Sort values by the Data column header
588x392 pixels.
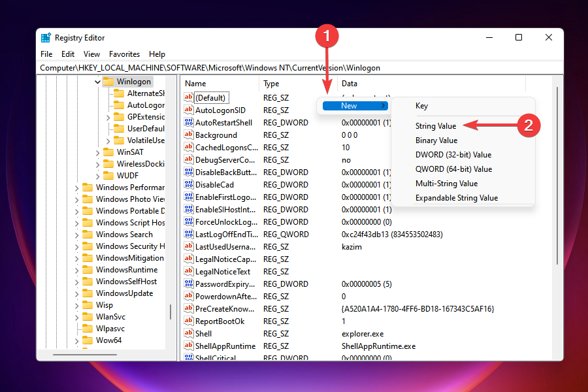point(432,84)
